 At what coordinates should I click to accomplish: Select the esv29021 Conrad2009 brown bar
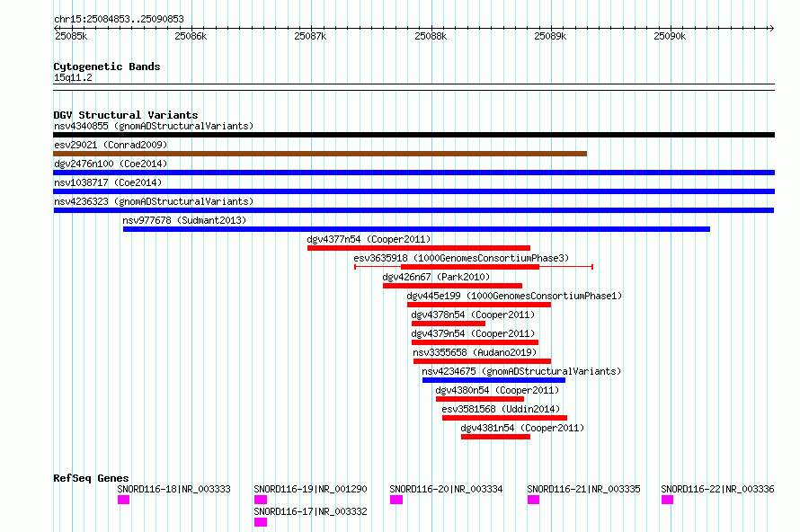320,154
